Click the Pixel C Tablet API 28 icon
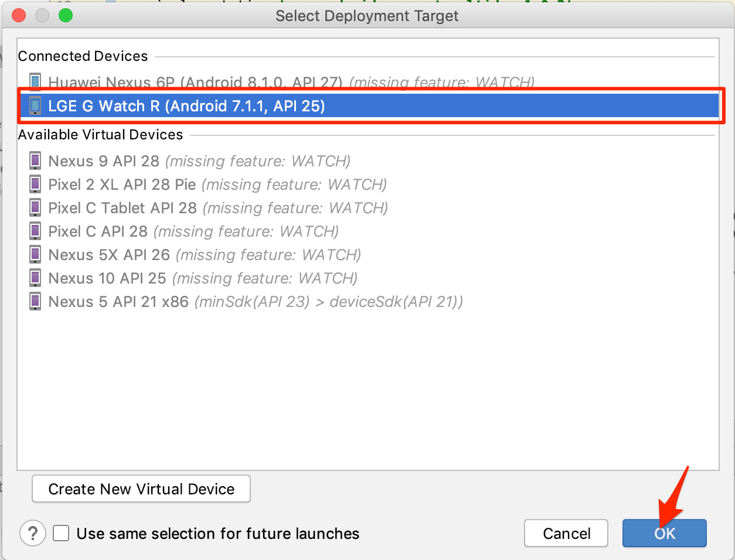 pos(35,207)
